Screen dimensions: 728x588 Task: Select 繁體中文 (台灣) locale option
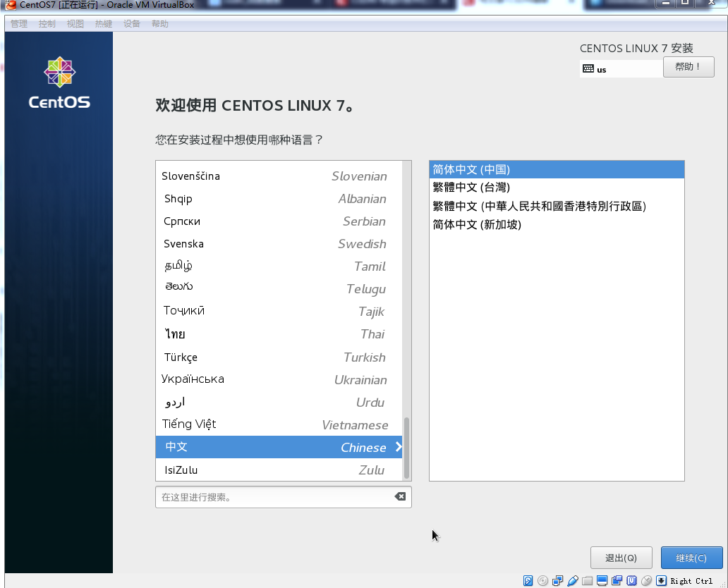(x=471, y=188)
